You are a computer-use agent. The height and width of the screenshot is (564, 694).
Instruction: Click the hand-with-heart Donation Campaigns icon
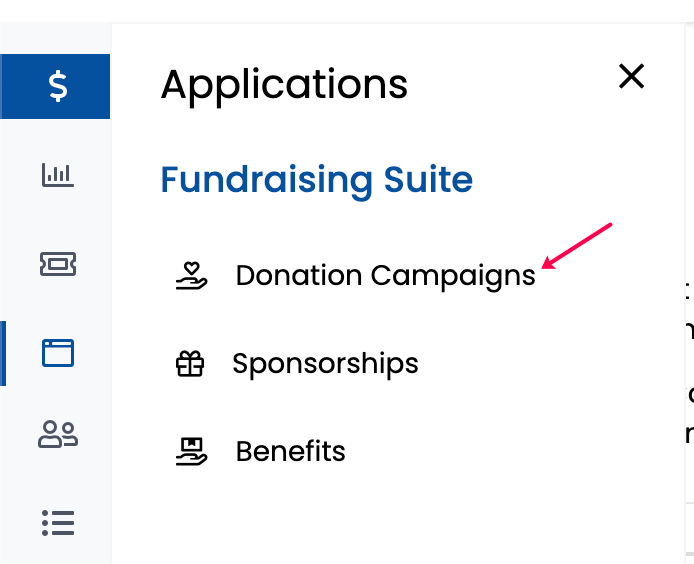[191, 276]
